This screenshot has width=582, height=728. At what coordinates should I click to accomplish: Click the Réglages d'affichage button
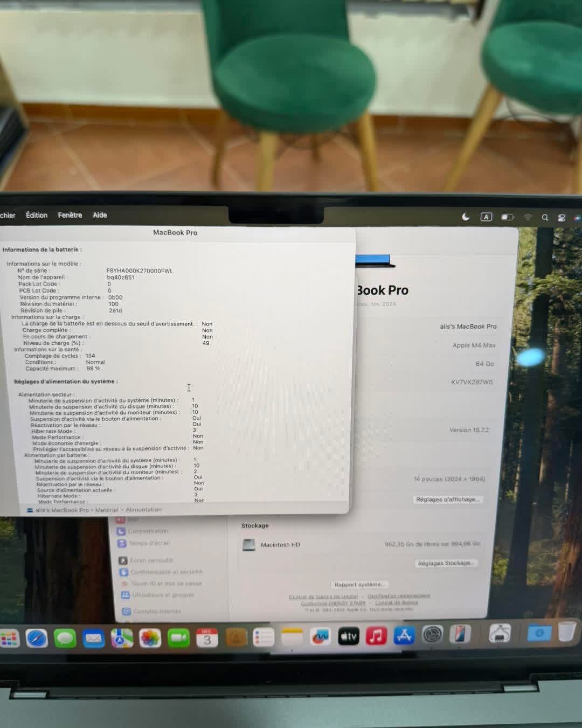click(447, 500)
